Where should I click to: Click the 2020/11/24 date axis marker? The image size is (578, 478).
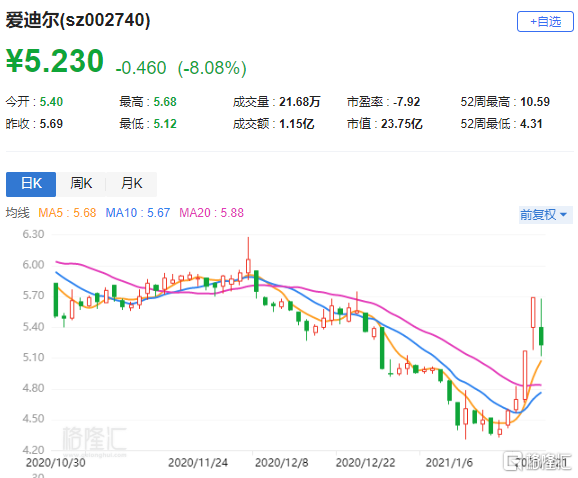[198, 463]
